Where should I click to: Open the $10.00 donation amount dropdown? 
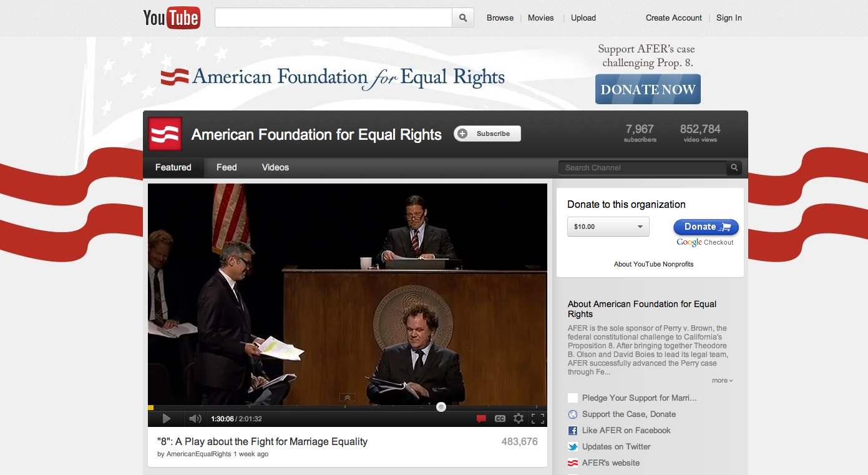(608, 227)
